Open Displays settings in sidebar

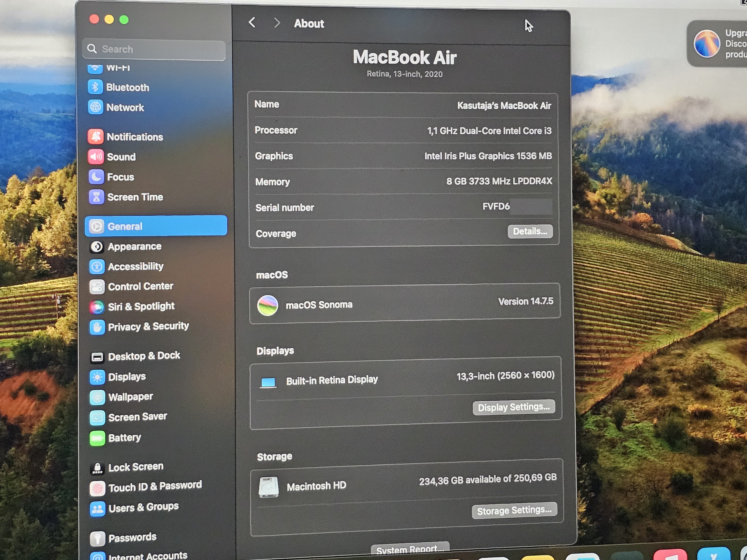pyautogui.click(x=118, y=377)
